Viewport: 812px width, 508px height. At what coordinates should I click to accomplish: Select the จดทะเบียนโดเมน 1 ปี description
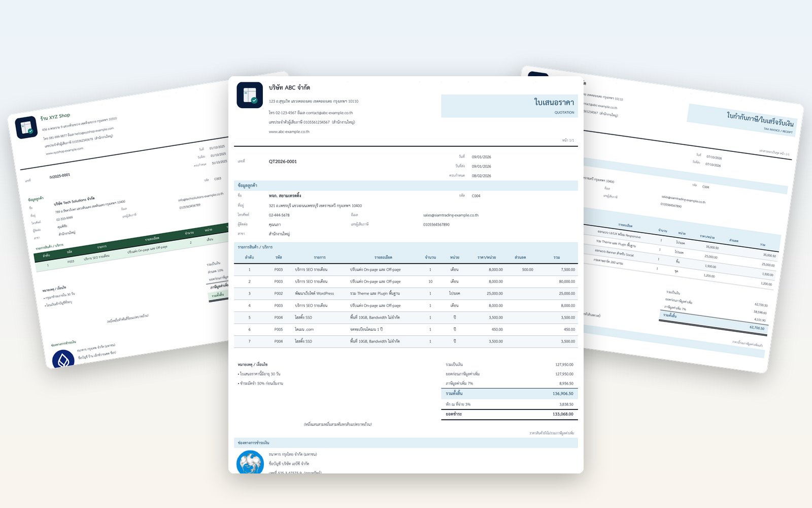pos(366,330)
